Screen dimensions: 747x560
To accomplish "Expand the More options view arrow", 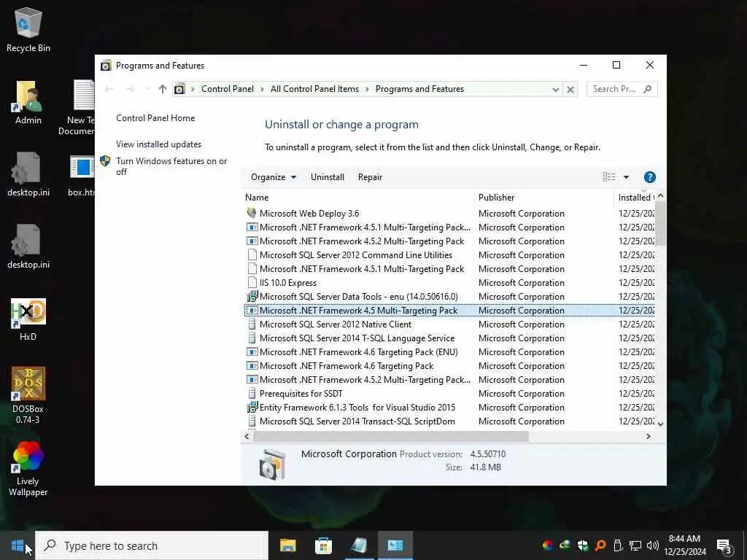I will tap(626, 177).
